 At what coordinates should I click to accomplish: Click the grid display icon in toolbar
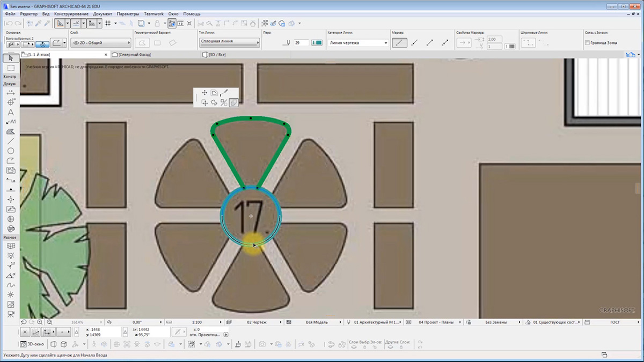coord(107,24)
